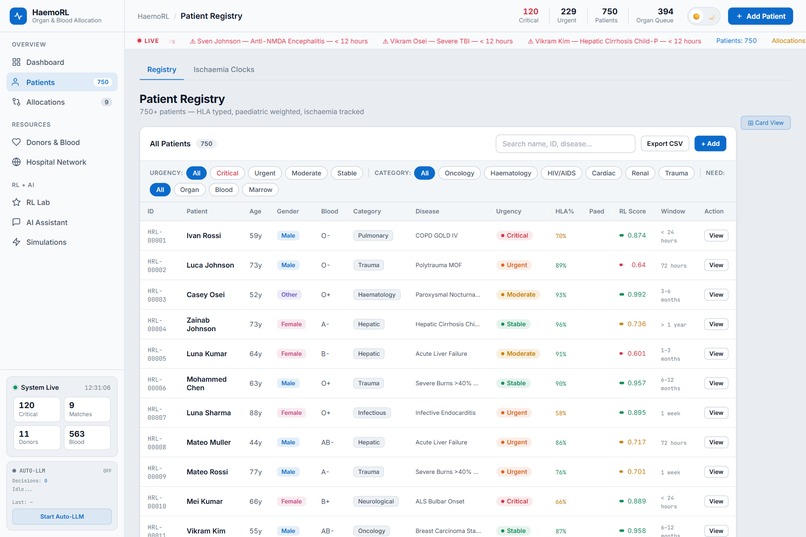This screenshot has width=806, height=537.
Task: Filter urgency by Moderate
Action: 306,173
